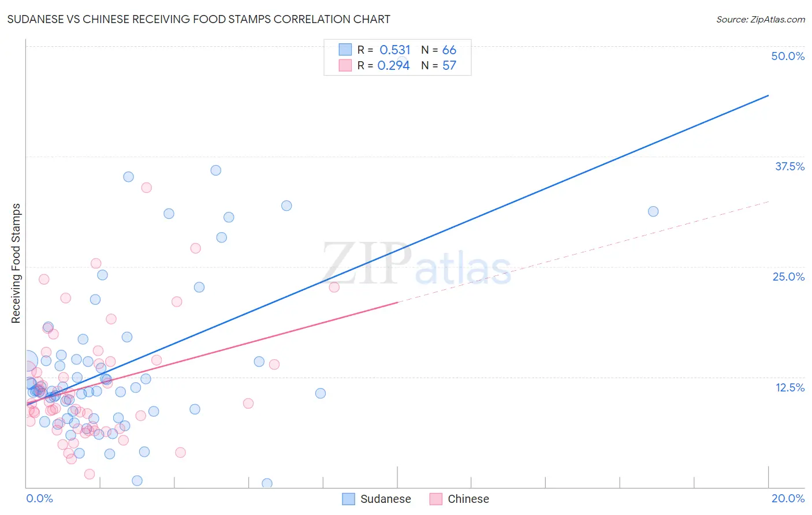Click the large blue bubble at the left axis
The height and width of the screenshot is (515, 812).
(27, 361)
